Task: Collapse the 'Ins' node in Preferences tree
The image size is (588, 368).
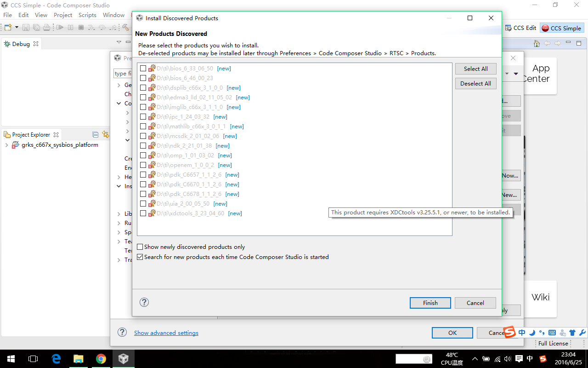Action: tap(119, 186)
